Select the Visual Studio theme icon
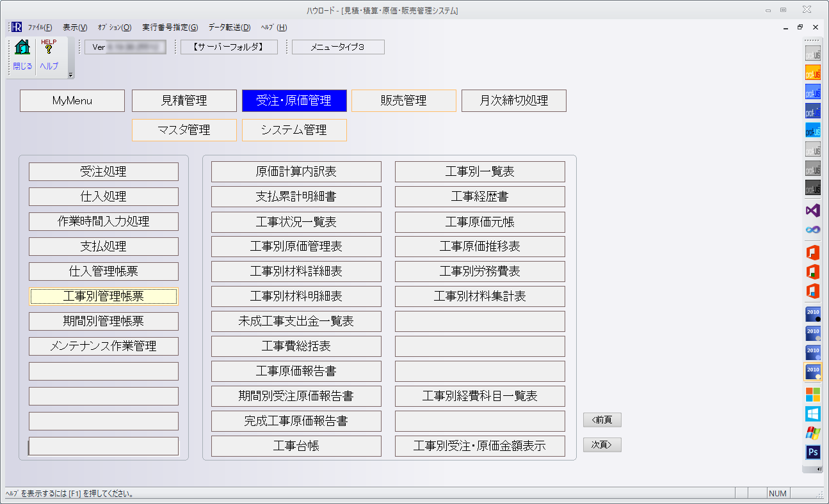The width and height of the screenshot is (829, 504). pos(812,210)
